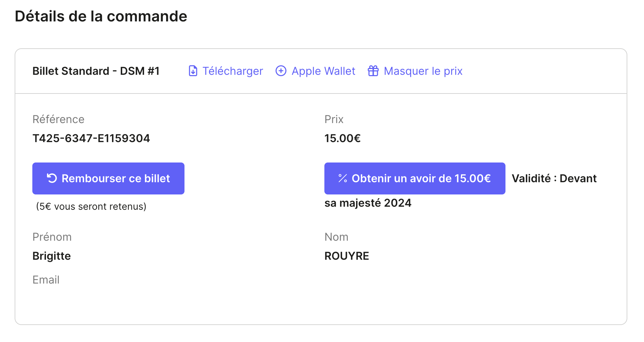The height and width of the screenshot is (342, 644).
Task: Click the price value 15.00€
Action: (342, 138)
